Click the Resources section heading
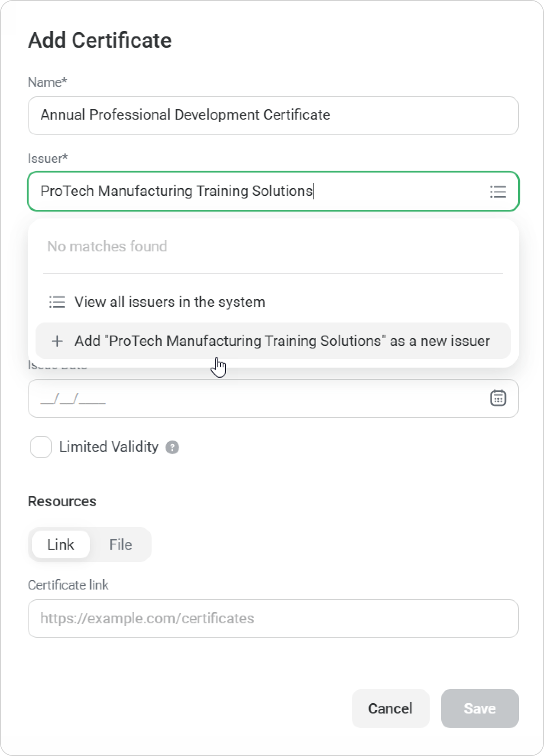 62,501
